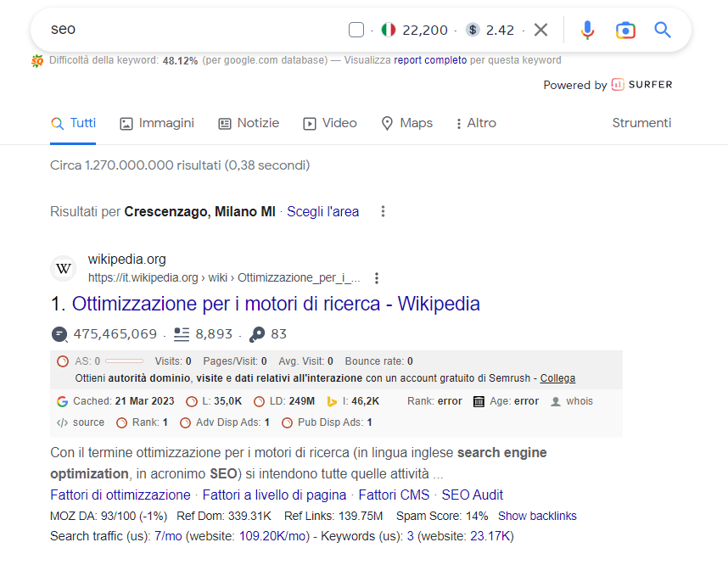
Task: Open the 23.17K website keywords link
Action: pyautogui.click(x=490, y=536)
